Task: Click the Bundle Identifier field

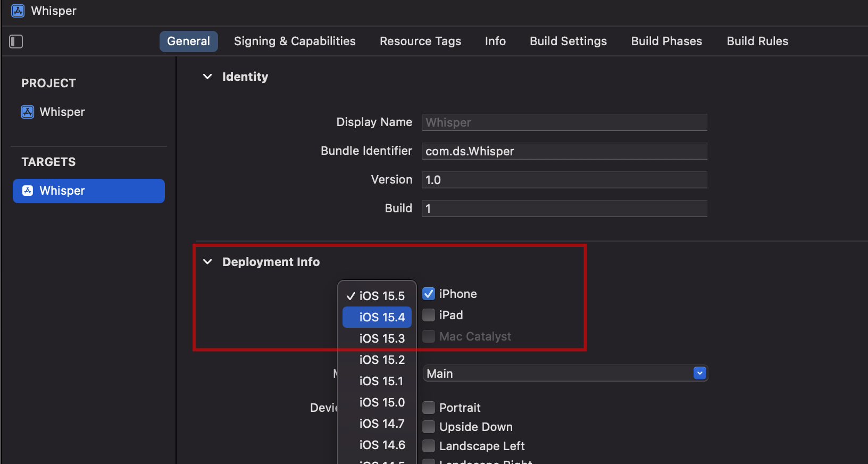Action: click(565, 151)
